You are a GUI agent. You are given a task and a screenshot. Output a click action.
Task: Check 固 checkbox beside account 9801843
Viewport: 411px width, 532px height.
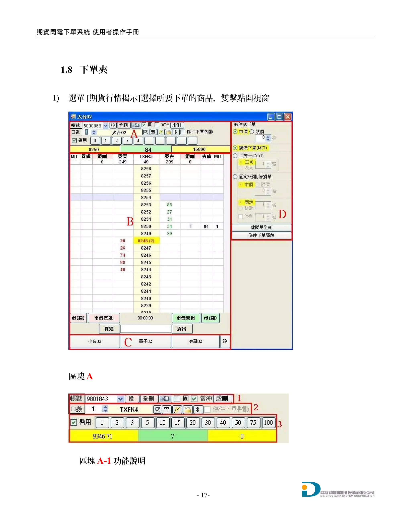tap(177, 399)
